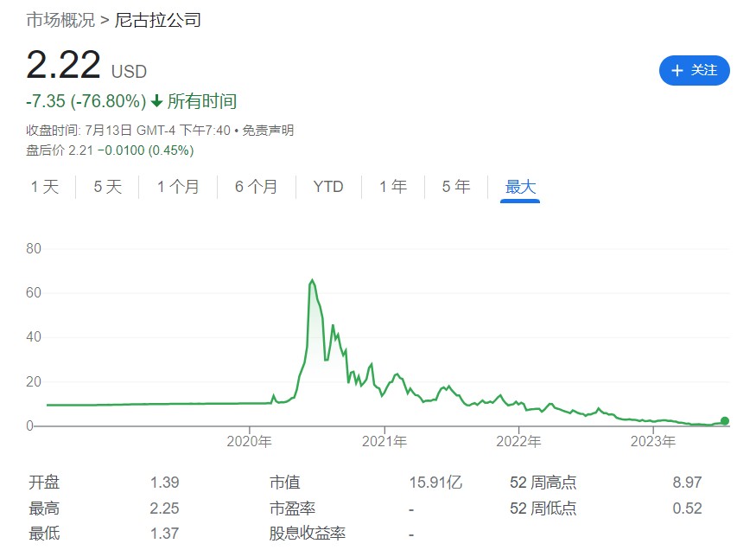Click the 60 y-axis label
The image size is (756, 550).
click(34, 292)
